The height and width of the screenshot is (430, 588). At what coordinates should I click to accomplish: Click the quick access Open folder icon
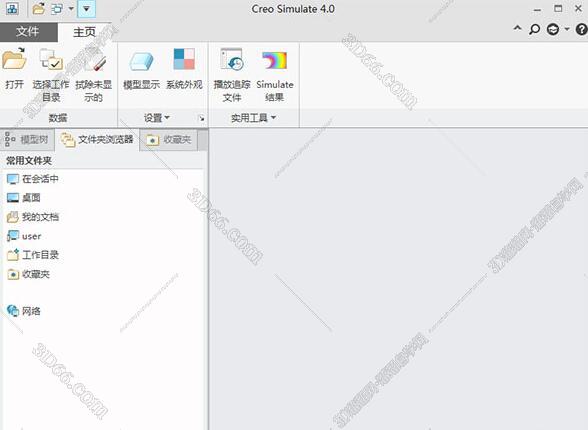tap(38, 9)
